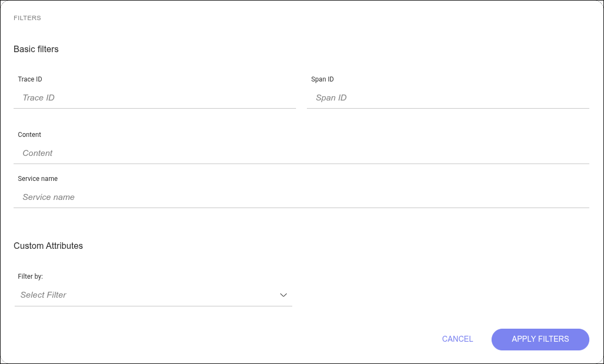Click the Span ID placeholder text

(x=331, y=98)
